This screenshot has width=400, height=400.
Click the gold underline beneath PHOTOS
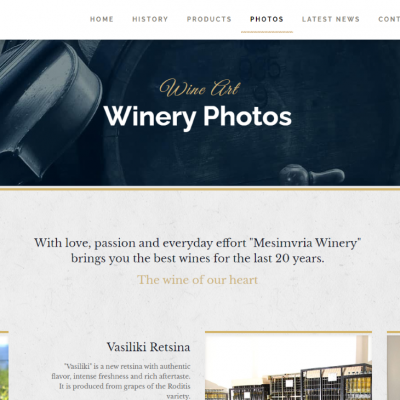[267, 32]
